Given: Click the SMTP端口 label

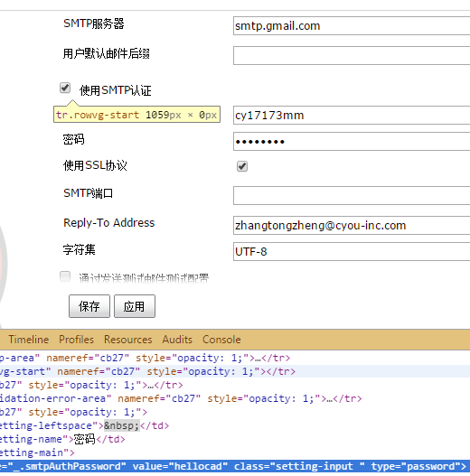Looking at the screenshot, I should 88,193.
